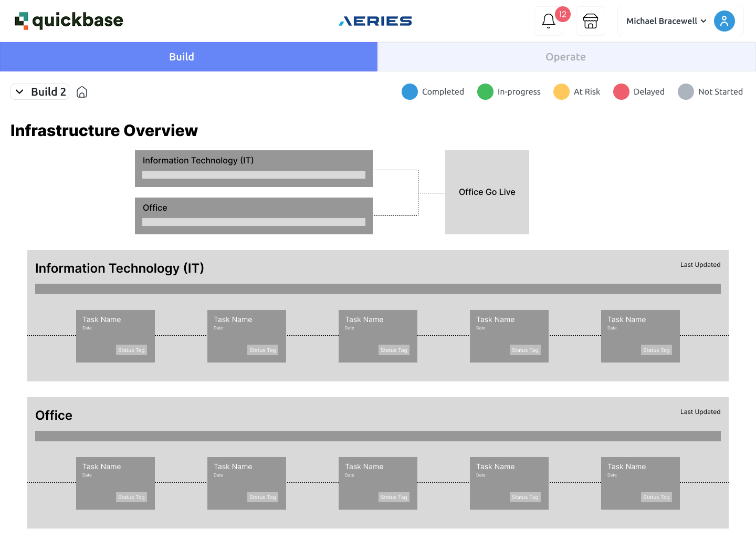756x538 pixels.
Task: Click the first Task Name card under IT
Action: pyautogui.click(x=115, y=336)
